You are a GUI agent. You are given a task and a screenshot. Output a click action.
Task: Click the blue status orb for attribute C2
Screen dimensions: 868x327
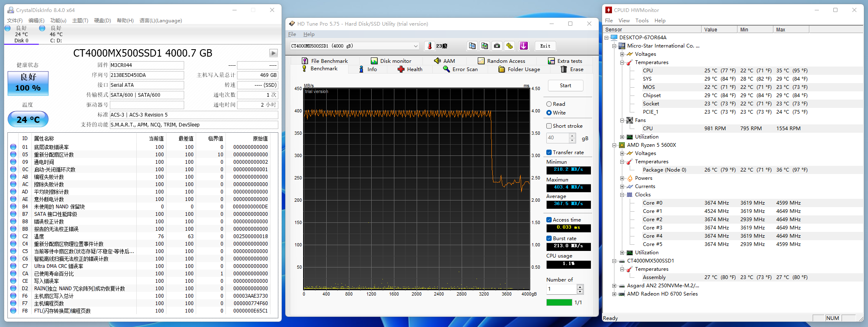[13, 236]
